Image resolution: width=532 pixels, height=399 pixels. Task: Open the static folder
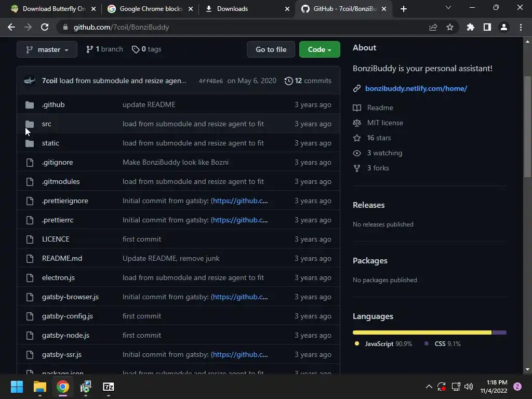point(50,143)
